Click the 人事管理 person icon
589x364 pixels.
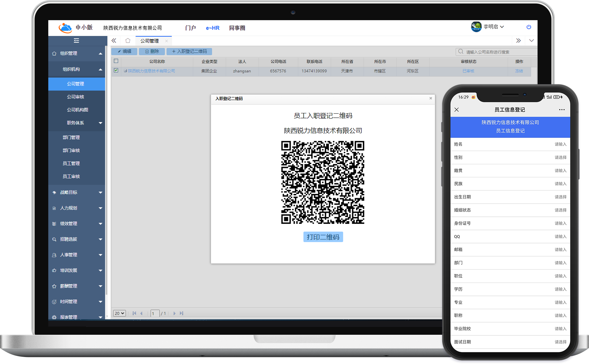pyautogui.click(x=54, y=255)
